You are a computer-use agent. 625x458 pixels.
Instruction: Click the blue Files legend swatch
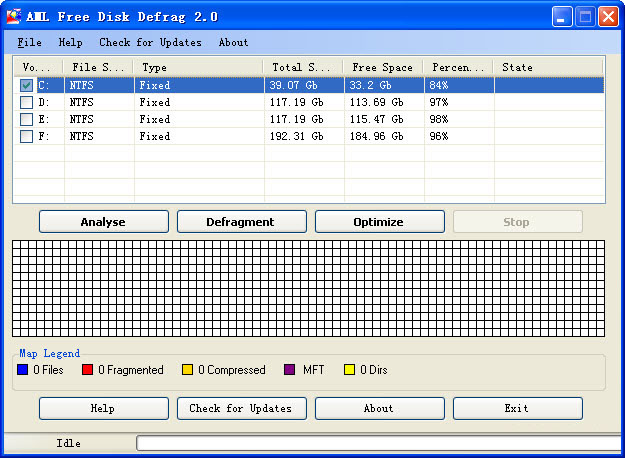coord(23,370)
